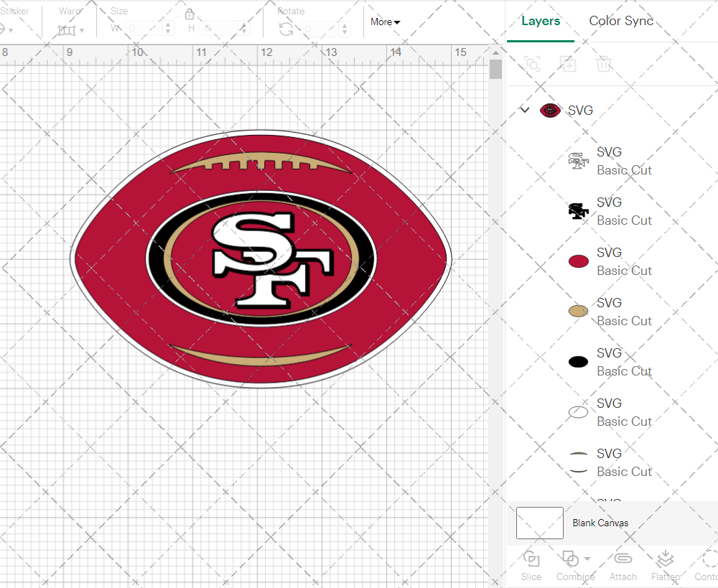
Task: Click Basic Cut under white SF layer
Action: point(624,170)
